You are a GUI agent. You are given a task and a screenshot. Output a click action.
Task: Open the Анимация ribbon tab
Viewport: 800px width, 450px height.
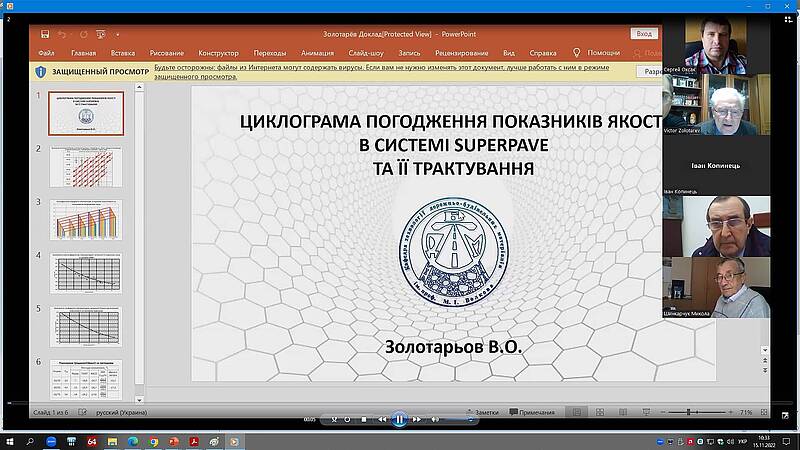[317, 53]
